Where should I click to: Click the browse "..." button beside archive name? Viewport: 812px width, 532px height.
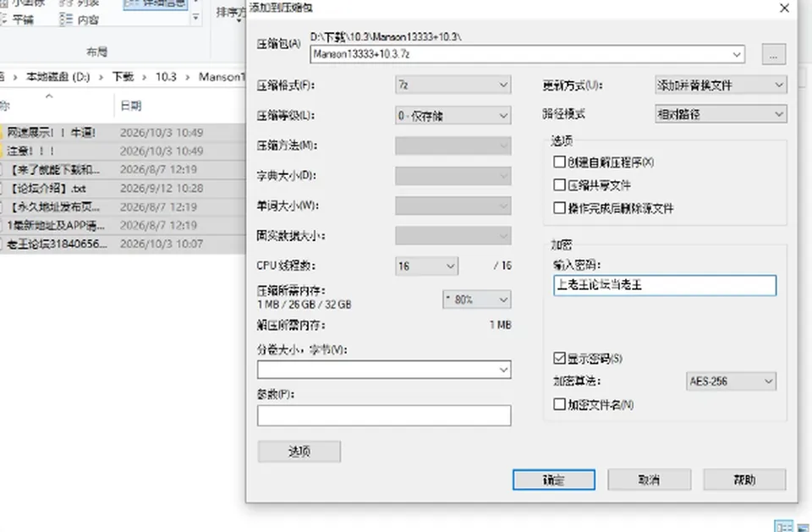tap(774, 54)
